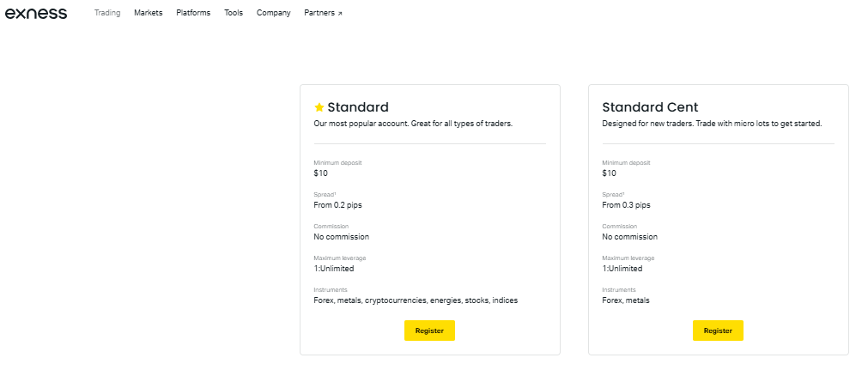This screenshot has width=868, height=370.
Task: Click Standard card's 1:Unlimited leverage value
Action: pyautogui.click(x=334, y=269)
